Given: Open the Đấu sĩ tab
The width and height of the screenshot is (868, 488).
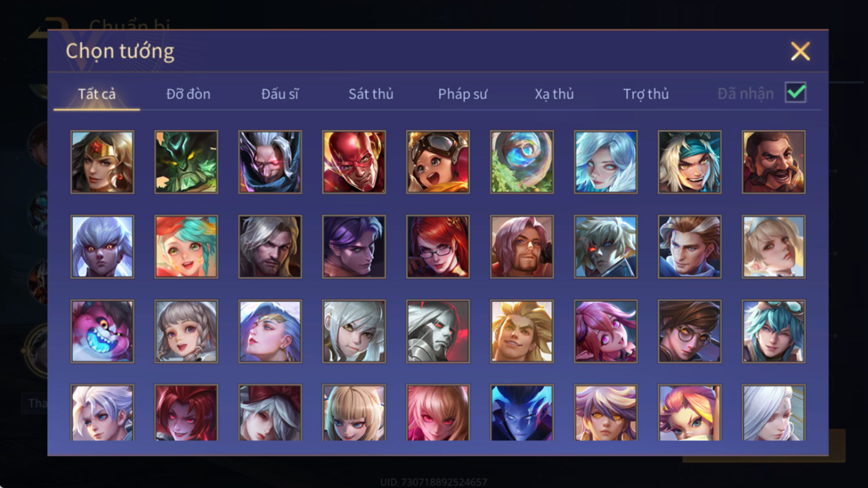Looking at the screenshot, I should (280, 94).
